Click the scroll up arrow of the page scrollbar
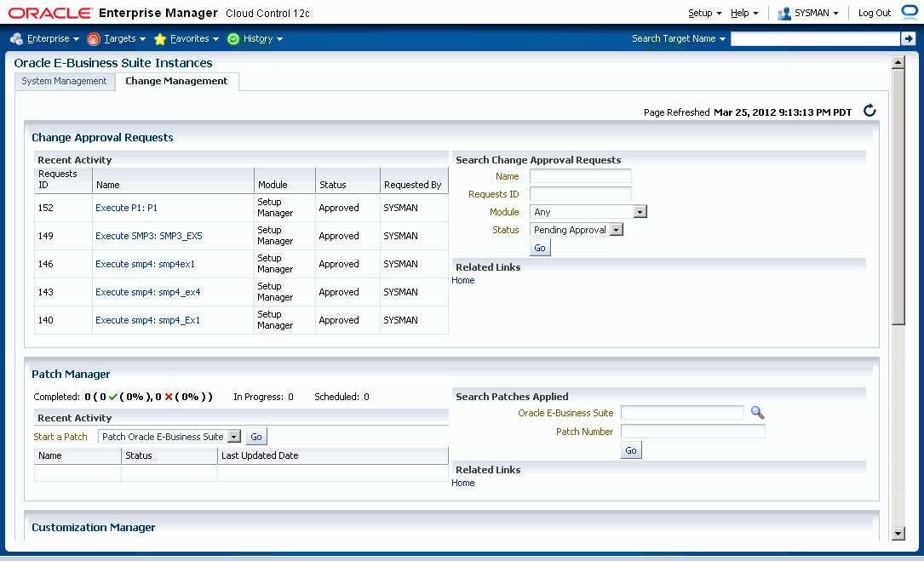 click(x=898, y=62)
